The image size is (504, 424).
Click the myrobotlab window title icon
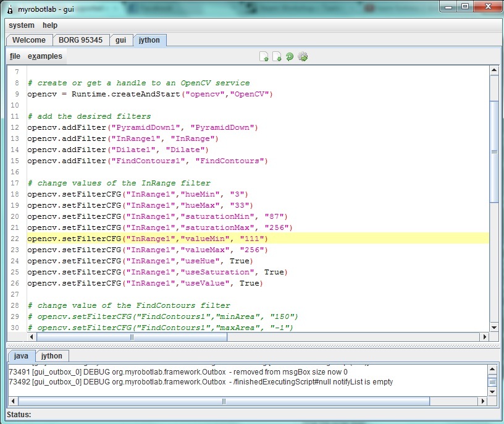[x=10, y=10]
